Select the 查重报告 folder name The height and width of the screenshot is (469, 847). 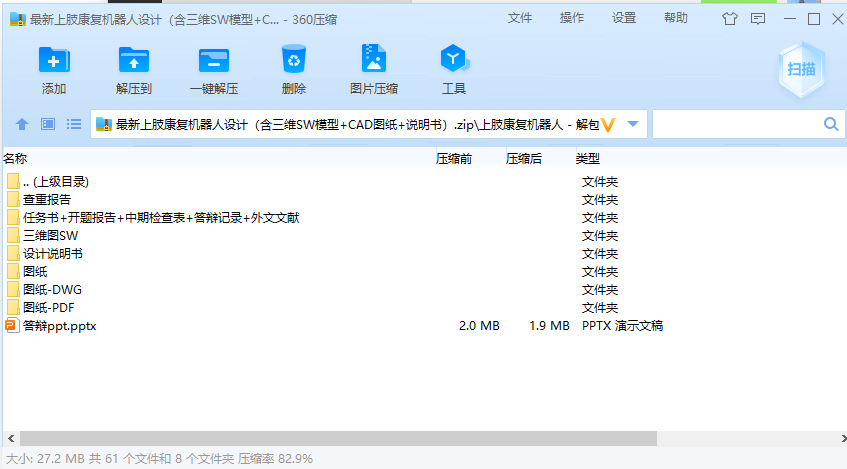pyautogui.click(x=47, y=199)
